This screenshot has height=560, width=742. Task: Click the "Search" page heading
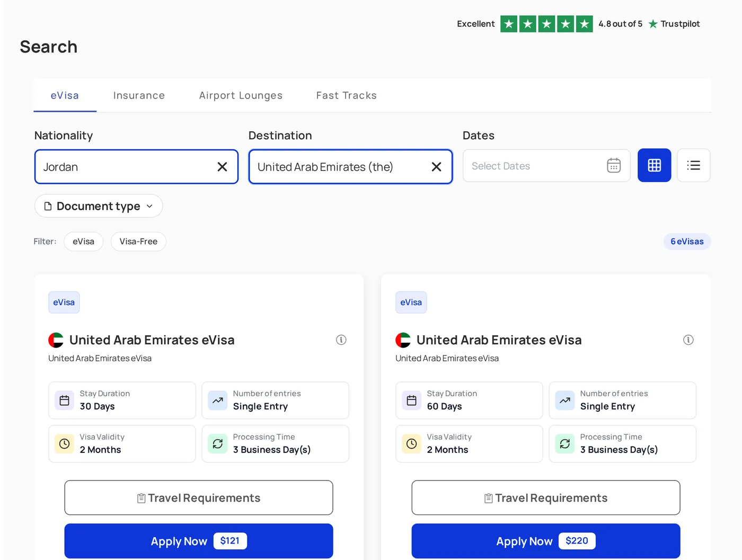[x=49, y=47]
